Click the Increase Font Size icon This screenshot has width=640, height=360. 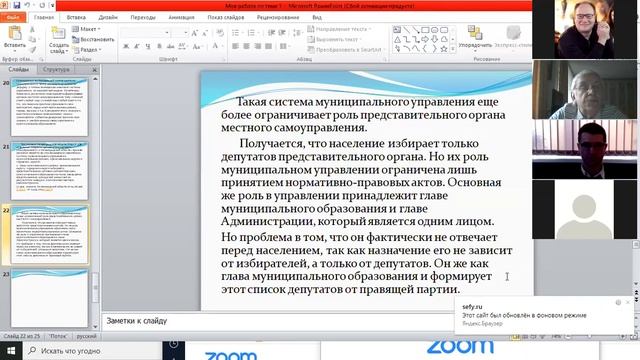pos(194,33)
